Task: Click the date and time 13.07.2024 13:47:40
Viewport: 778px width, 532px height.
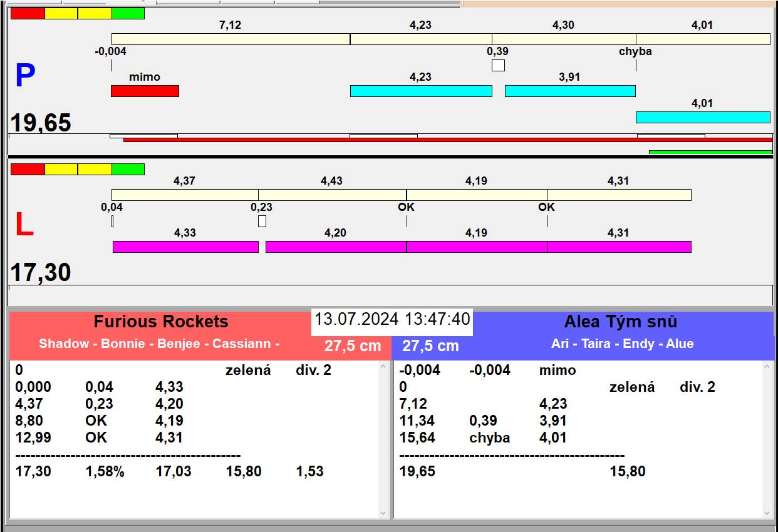Action: coord(392,319)
